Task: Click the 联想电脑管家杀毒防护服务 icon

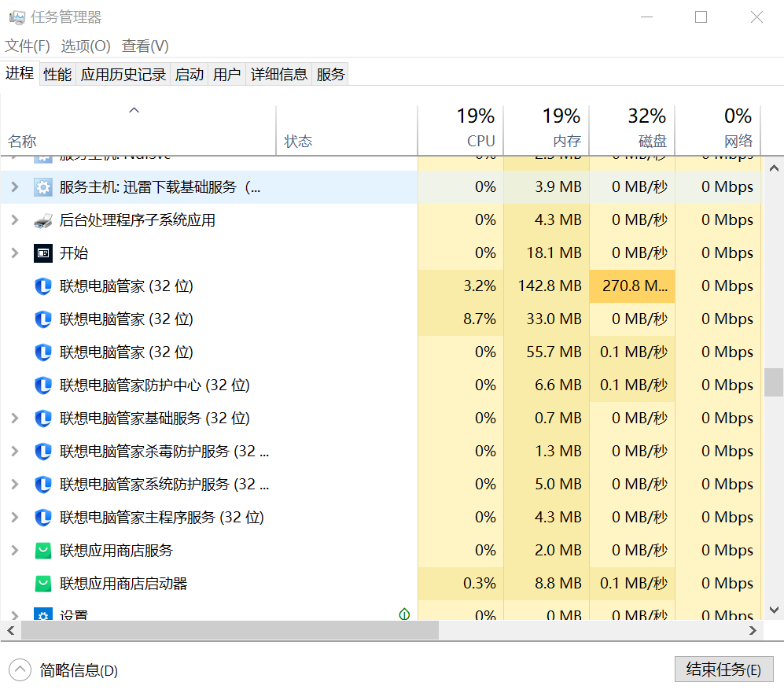Action: point(43,452)
